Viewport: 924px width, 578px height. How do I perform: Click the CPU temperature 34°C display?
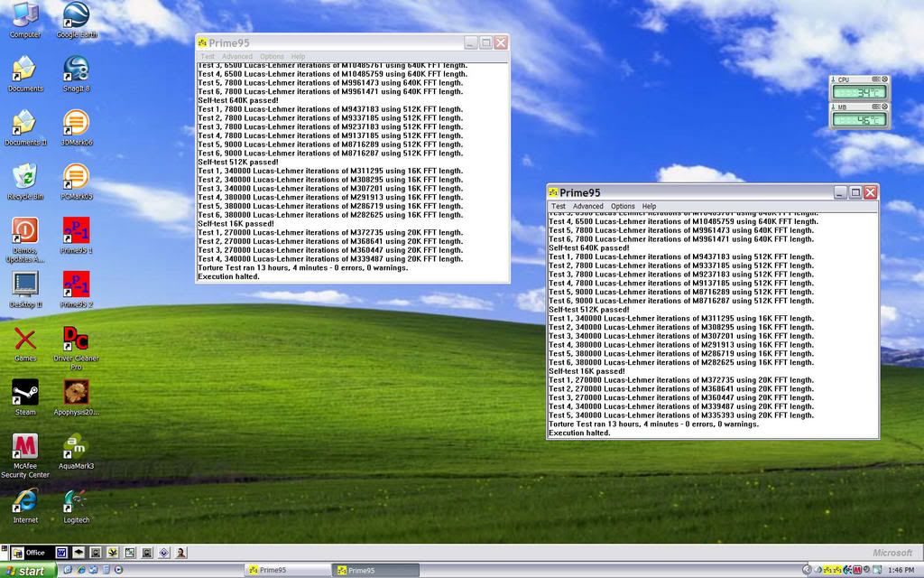pos(860,93)
